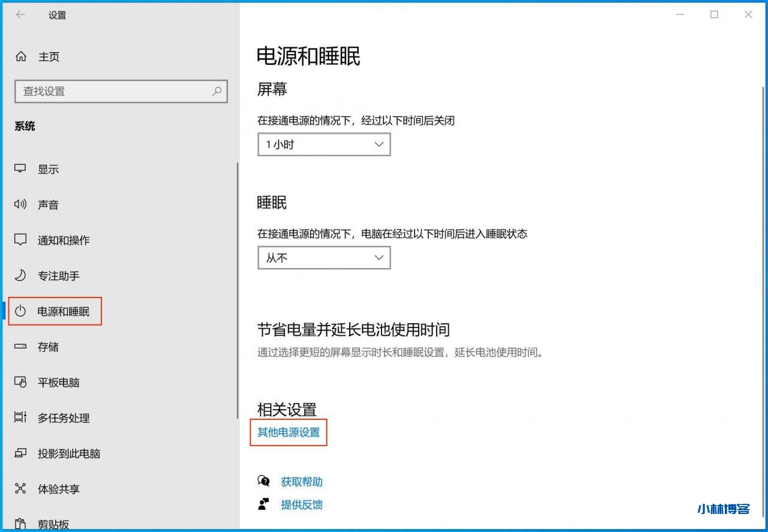Click the Home (主页) house icon
This screenshot has width=768, height=532.
[x=21, y=56]
